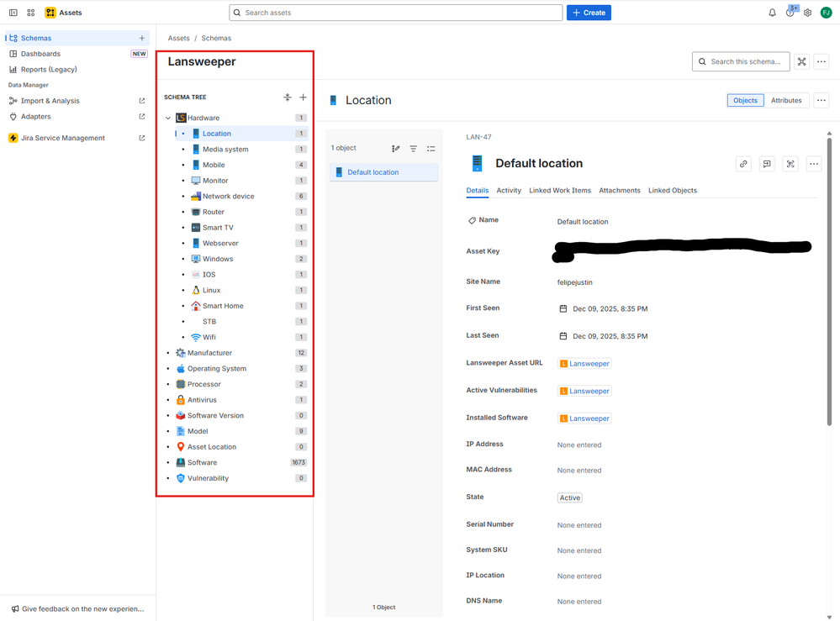Click the Create button
This screenshot has height=621, width=840.
click(x=589, y=13)
